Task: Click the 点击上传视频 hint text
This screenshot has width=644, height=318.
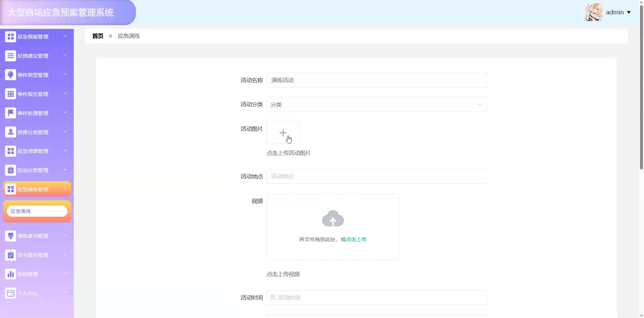Action: pos(283,274)
